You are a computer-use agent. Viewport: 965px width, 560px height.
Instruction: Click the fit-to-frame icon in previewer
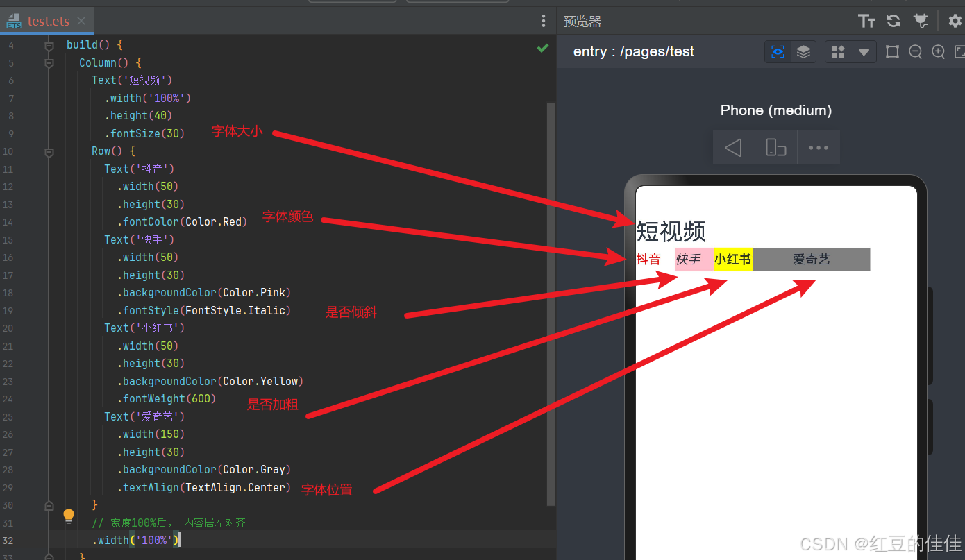892,51
